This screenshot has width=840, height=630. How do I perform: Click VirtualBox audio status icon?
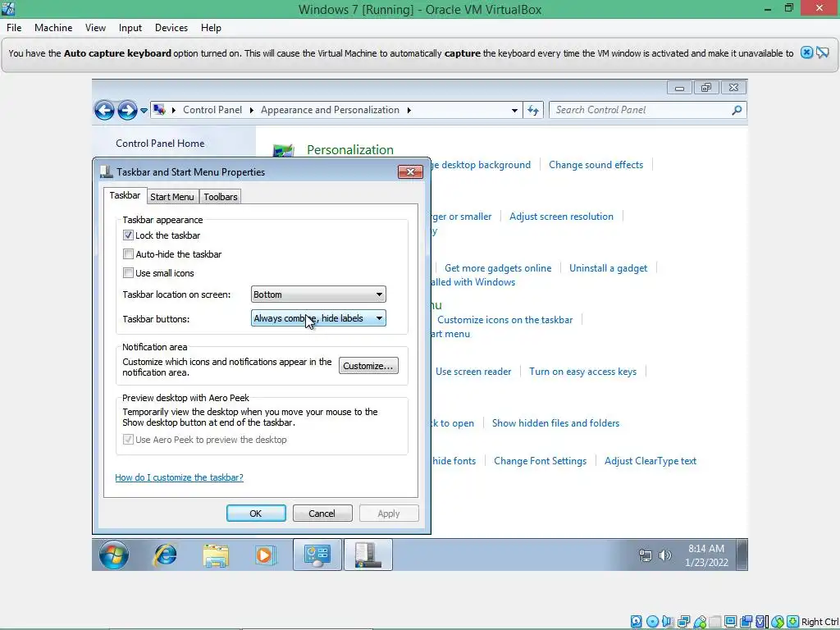(668, 622)
